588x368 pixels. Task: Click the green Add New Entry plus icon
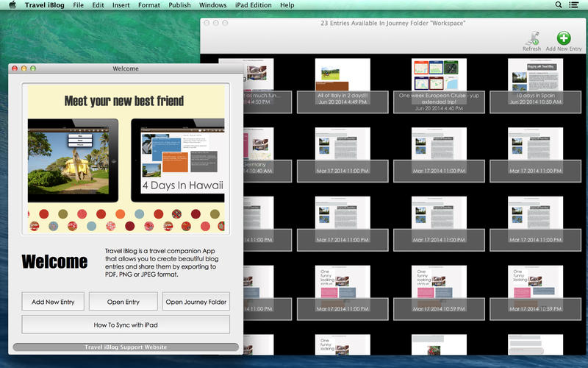point(564,38)
